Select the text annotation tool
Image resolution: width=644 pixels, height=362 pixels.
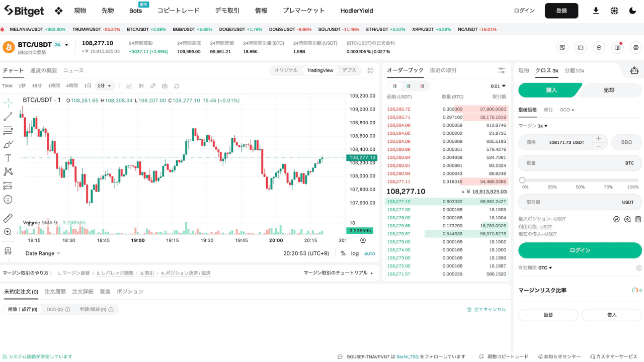pos(7,158)
